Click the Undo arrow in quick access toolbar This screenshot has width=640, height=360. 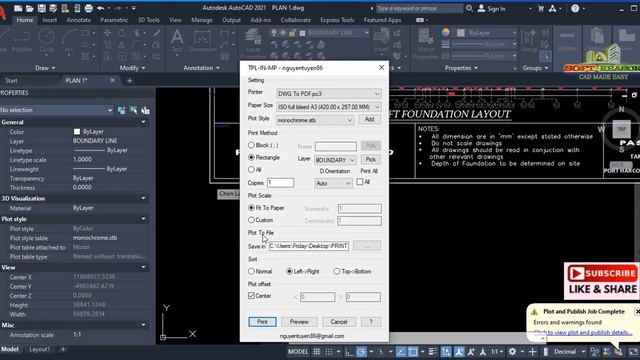[100, 8]
